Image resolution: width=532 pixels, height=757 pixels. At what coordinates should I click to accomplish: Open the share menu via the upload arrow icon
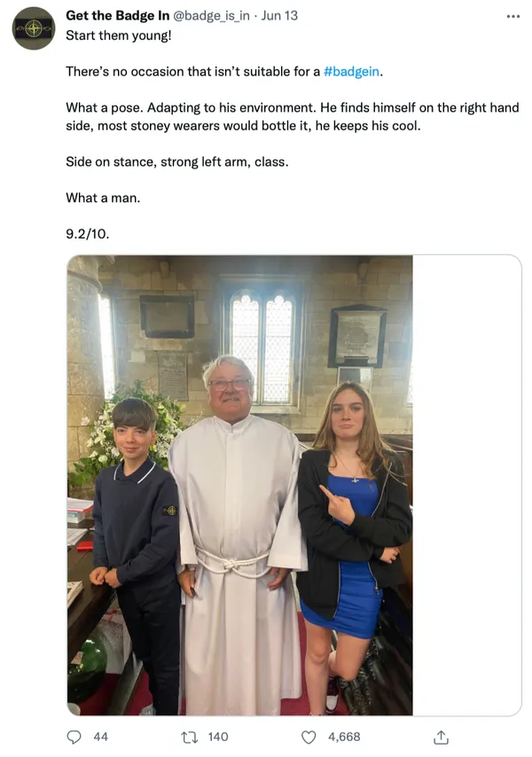[439, 737]
